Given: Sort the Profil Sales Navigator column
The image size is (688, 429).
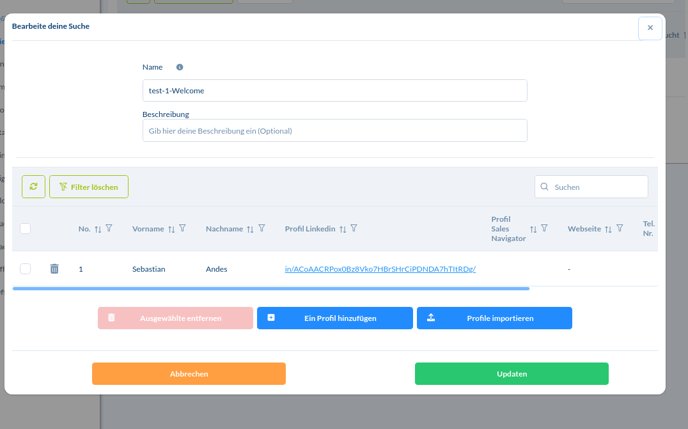Looking at the screenshot, I should point(533,229).
